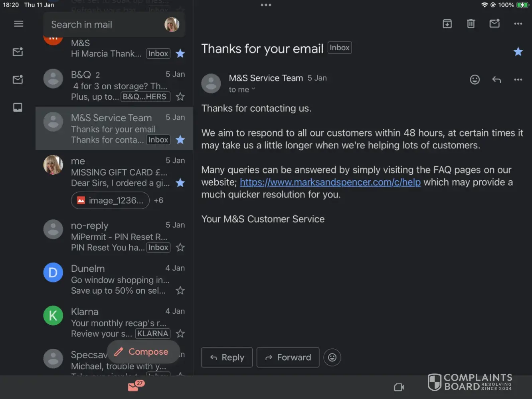
Task: Expand recipient details next to 'to me'
Action: point(253,89)
